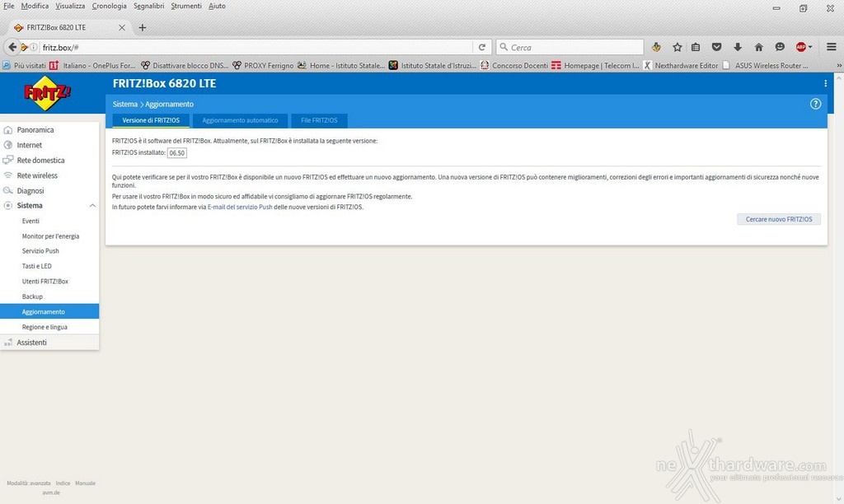The width and height of the screenshot is (844, 504).
Task: Open Utenti FRITZ!Box page
Action: click(45, 282)
